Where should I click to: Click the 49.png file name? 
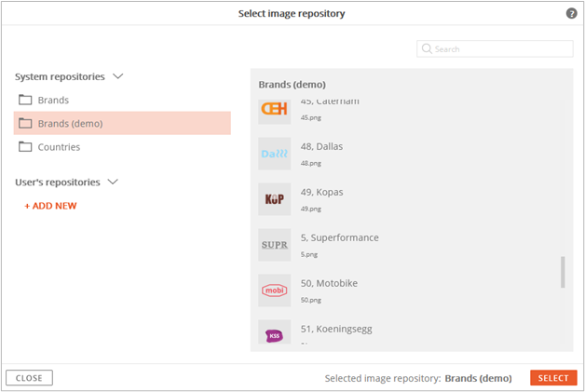(x=311, y=209)
